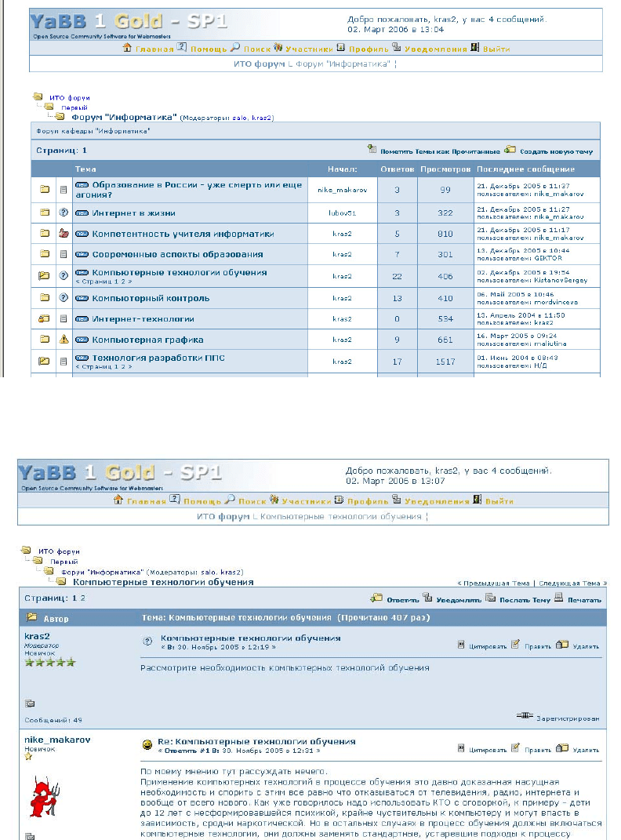This screenshot has width=621, height=840.
Task: Click the warning triangle icon in the Компьютерная графика row
Action: tap(64, 339)
